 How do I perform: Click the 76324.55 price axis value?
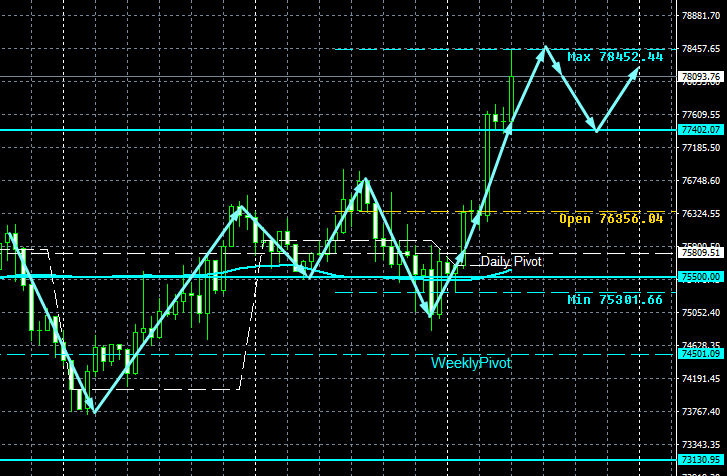701,213
